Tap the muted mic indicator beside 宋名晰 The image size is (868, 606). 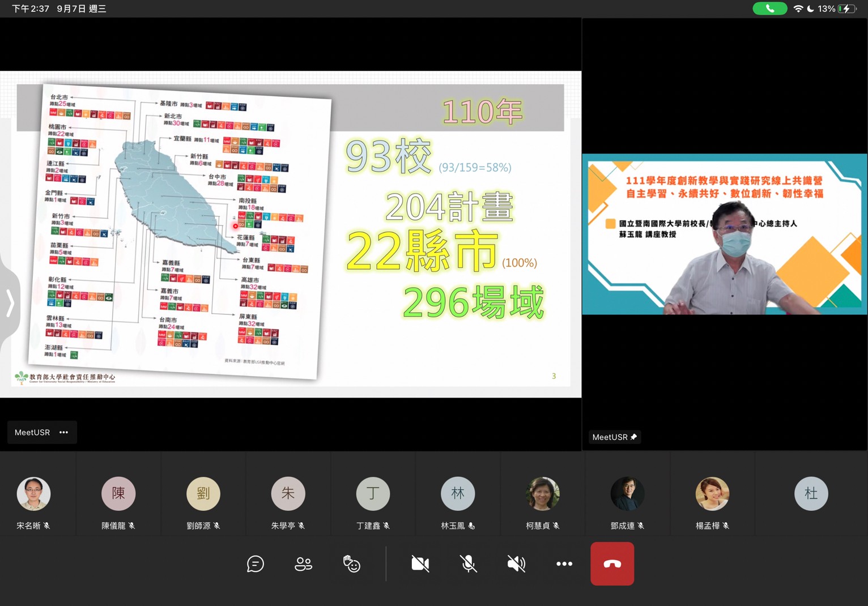[47, 526]
